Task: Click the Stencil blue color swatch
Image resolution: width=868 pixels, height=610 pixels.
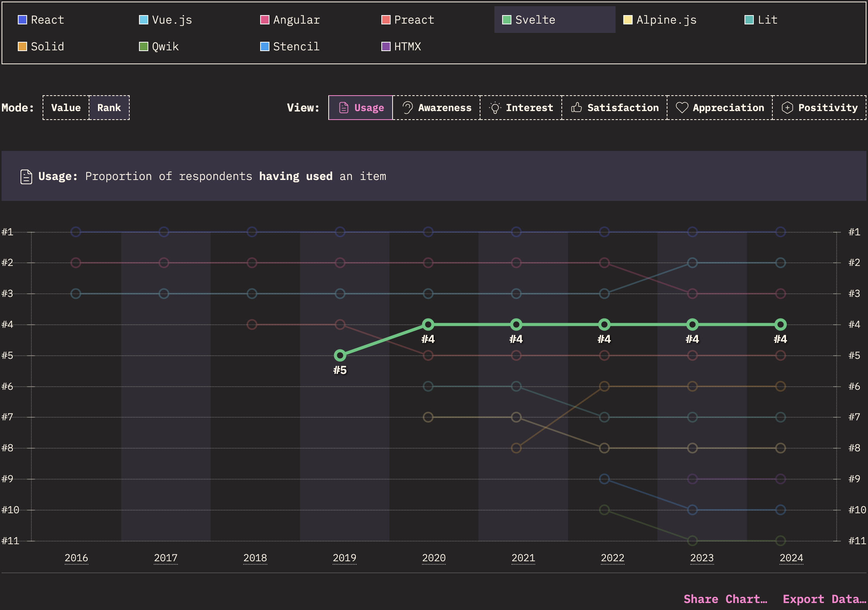Action: (x=265, y=46)
